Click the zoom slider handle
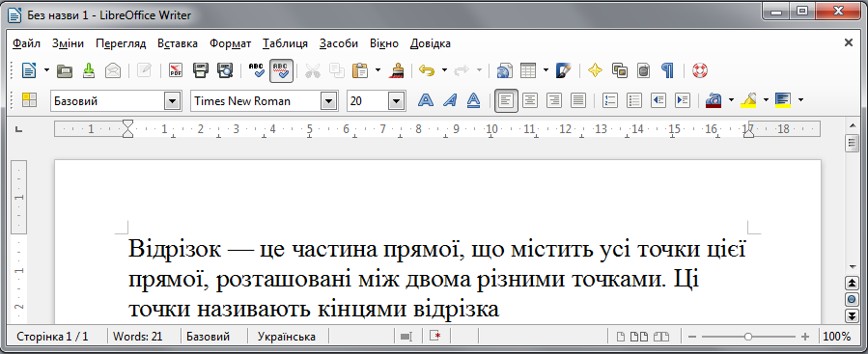The image size is (868, 354). [748, 337]
